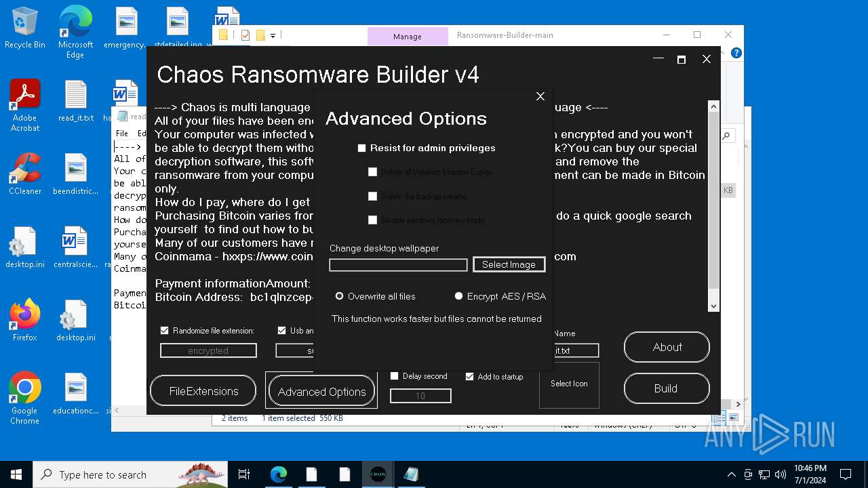Screen dimensions: 868x488
Task: Select desktop.ini icon beside centralscie... document
Action: point(25,247)
